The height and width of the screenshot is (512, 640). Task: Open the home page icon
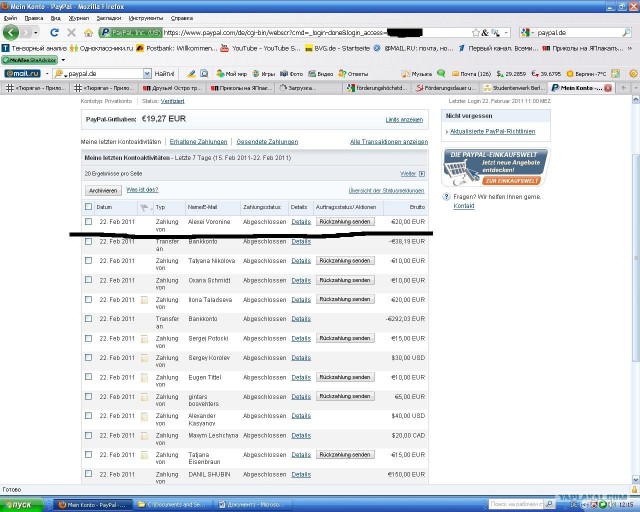coord(88,33)
